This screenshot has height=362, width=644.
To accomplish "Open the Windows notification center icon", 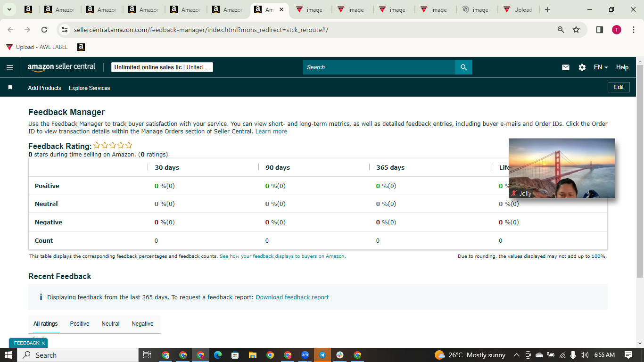I will (x=628, y=355).
